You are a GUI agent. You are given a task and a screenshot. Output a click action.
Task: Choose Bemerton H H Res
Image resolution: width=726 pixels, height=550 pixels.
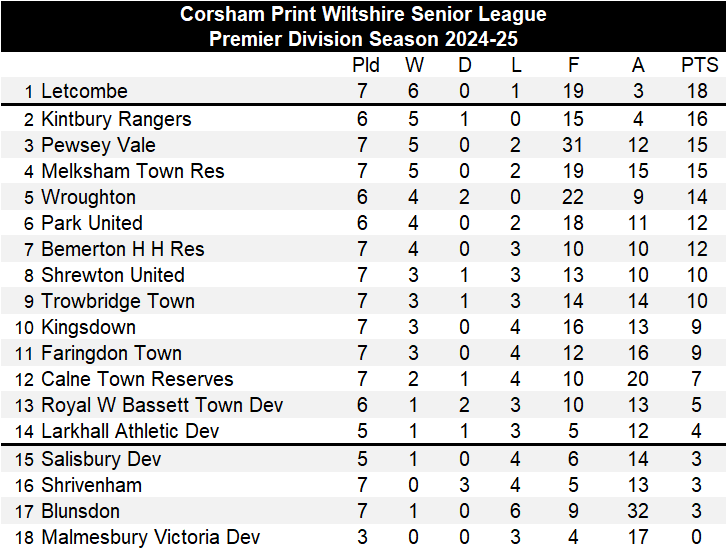pos(122,249)
